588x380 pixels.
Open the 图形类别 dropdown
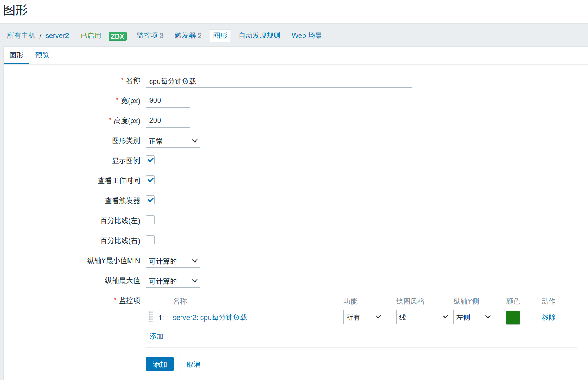(173, 141)
